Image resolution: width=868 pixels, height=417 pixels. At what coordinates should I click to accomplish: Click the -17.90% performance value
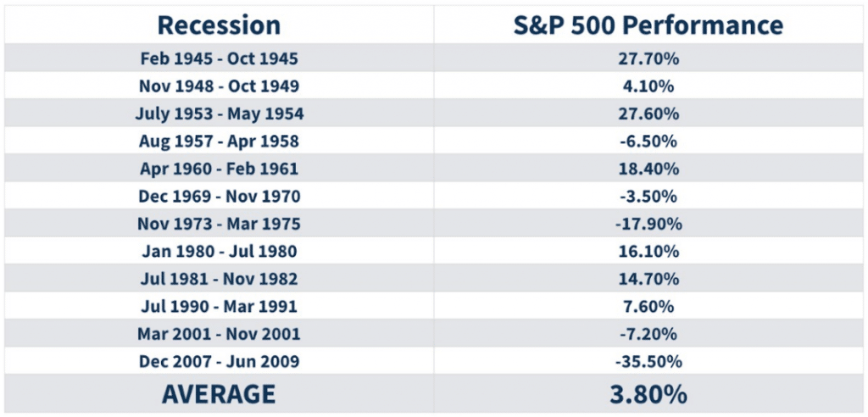click(649, 224)
